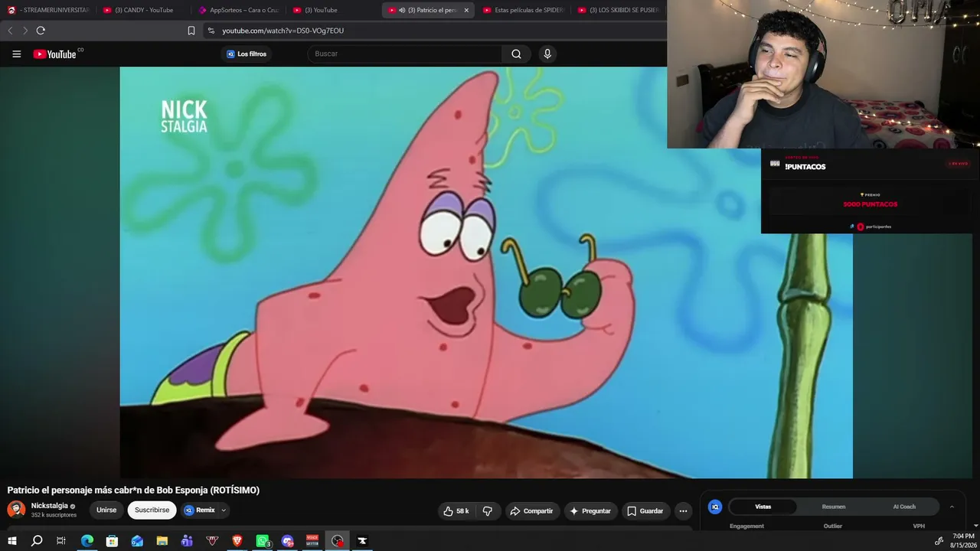Image resolution: width=980 pixels, height=551 pixels.
Task: Click the Suscribirse button
Action: click(152, 510)
